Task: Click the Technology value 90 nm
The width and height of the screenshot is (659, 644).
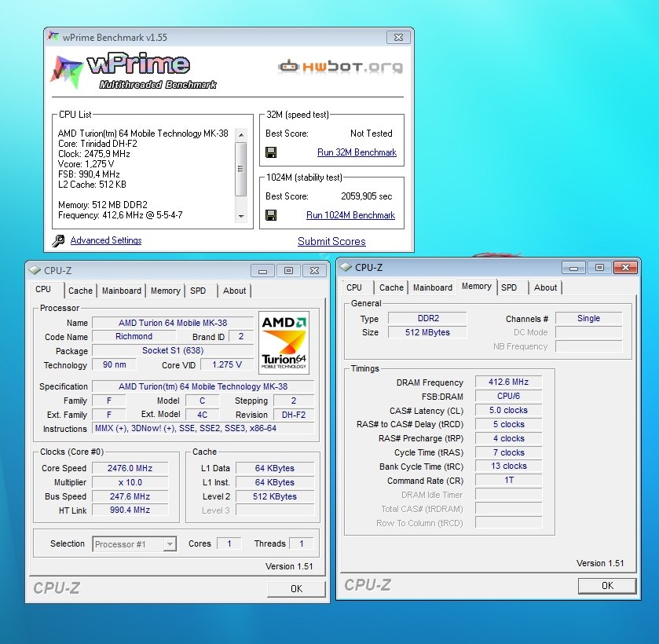Action: 115,364
